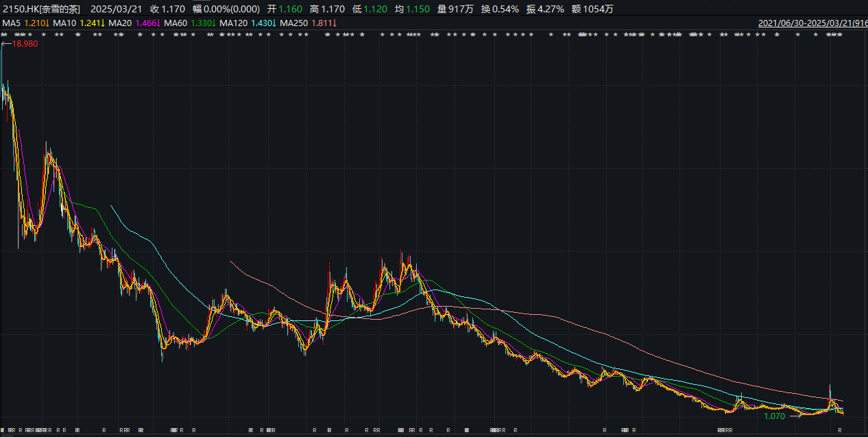Click the rightmost star event cluster on top

834,34
